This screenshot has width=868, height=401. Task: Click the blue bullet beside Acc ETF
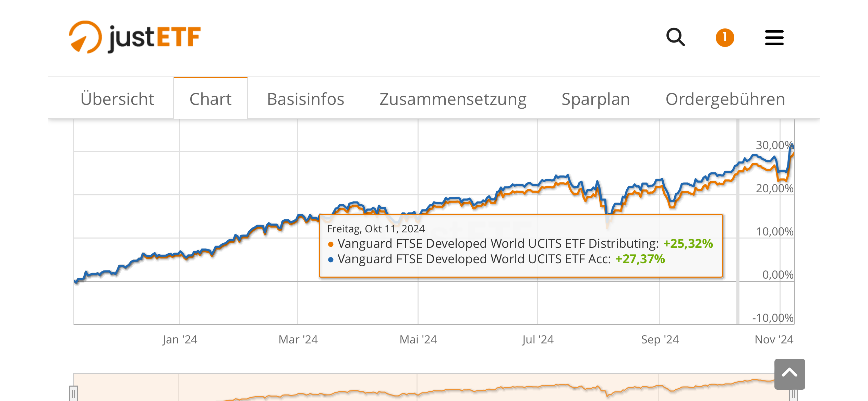click(x=330, y=259)
